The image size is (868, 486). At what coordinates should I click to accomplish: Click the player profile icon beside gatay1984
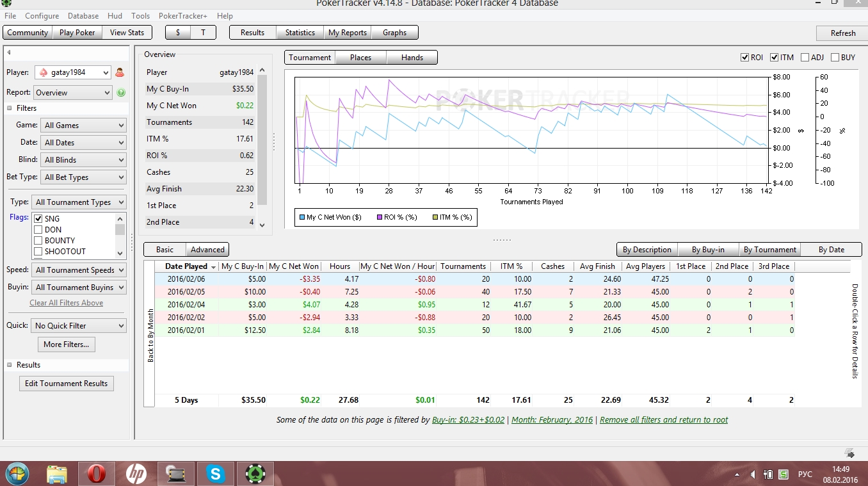(120, 72)
